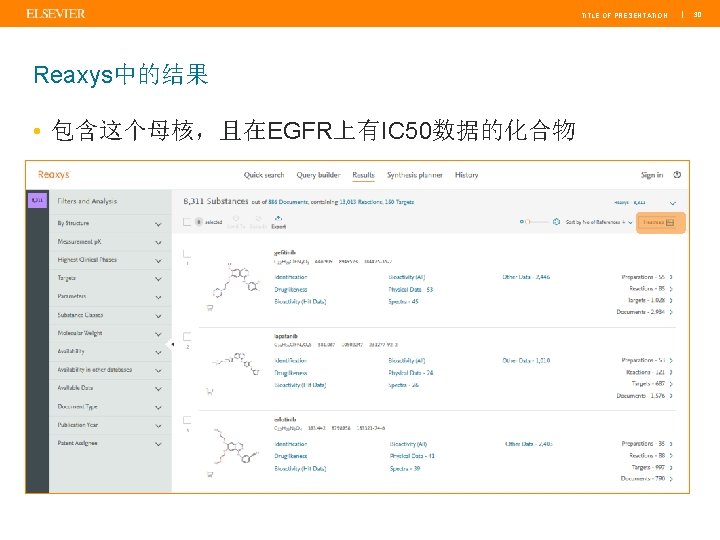Image resolution: width=720 pixels, height=540 pixels.
Task: Open the results dropdown chevron top right
Action: click(x=673, y=203)
